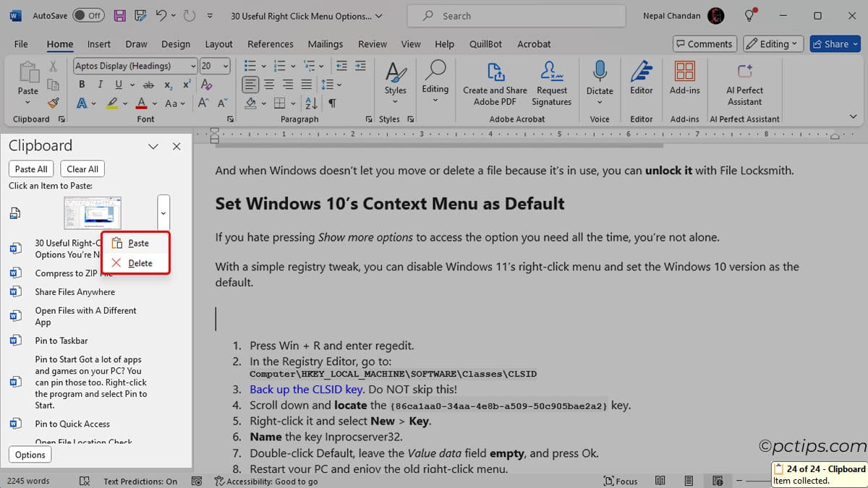
Task: Toggle Show/Hide paragraph marks
Action: pyautogui.click(x=332, y=103)
